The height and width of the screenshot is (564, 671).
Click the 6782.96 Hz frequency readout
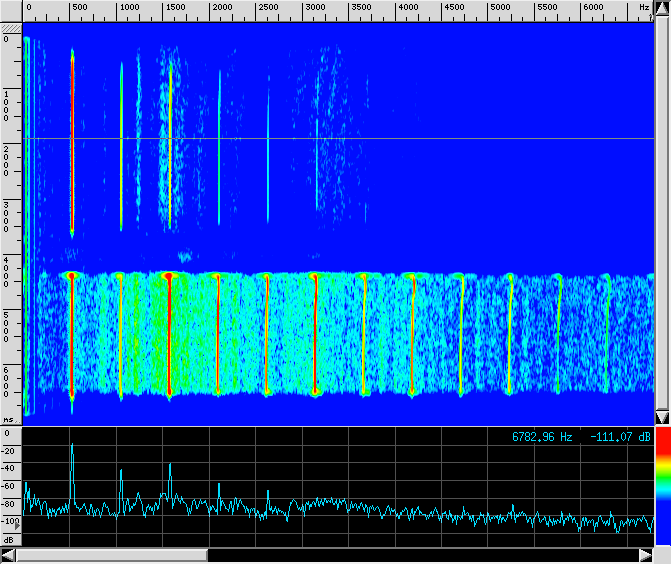541,437
